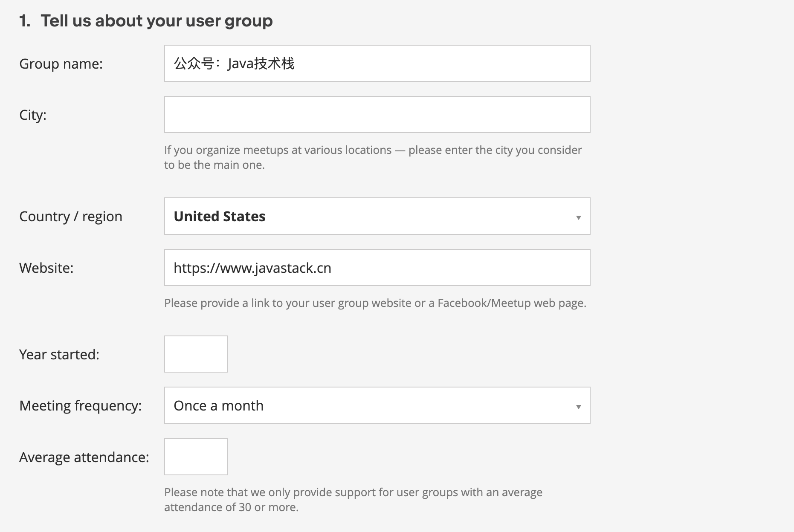
Task: Click the "Country / region" label
Action: point(71,217)
